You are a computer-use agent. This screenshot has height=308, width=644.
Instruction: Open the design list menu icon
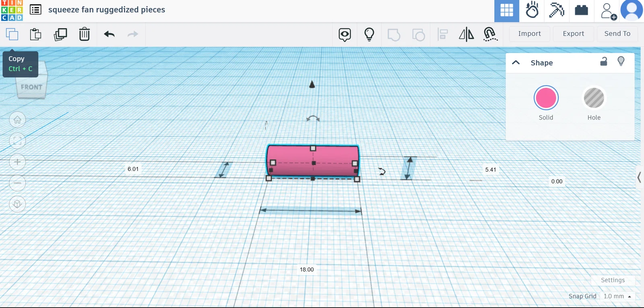(35, 10)
